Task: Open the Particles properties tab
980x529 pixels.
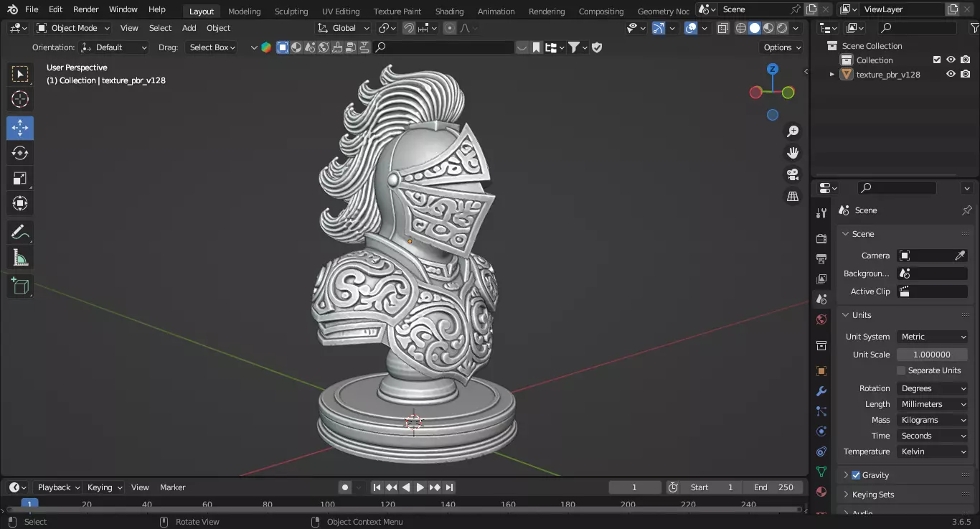Action: (x=821, y=411)
